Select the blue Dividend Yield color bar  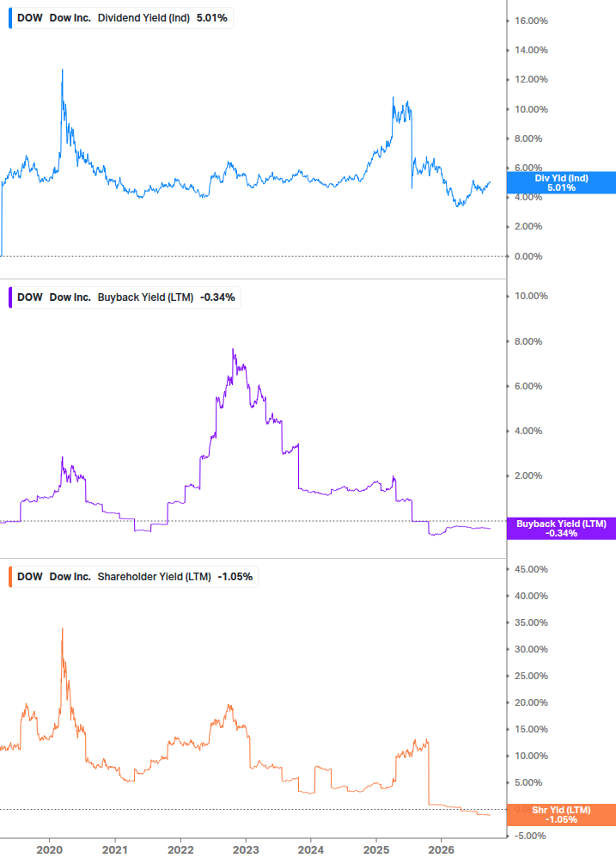pyautogui.click(x=10, y=18)
